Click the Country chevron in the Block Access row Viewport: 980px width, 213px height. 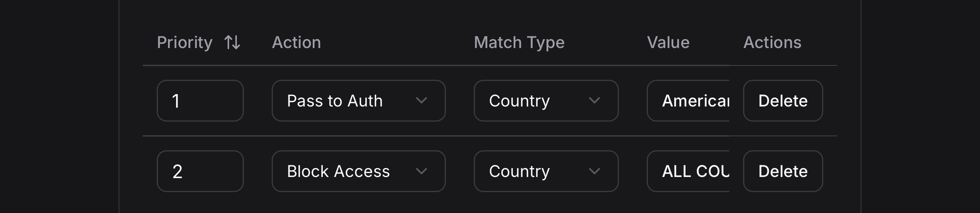pyautogui.click(x=594, y=171)
